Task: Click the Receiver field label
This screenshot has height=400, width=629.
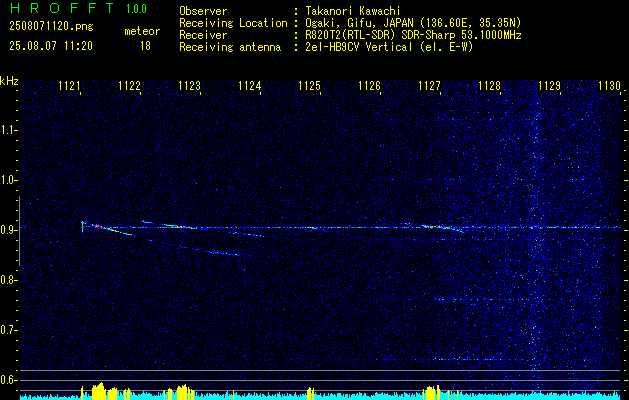Action: coord(203,35)
